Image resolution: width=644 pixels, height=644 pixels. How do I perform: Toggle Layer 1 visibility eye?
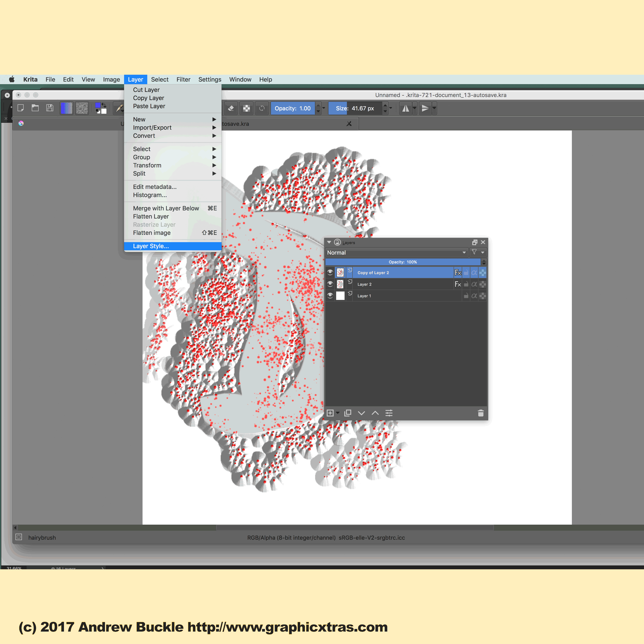[330, 296]
